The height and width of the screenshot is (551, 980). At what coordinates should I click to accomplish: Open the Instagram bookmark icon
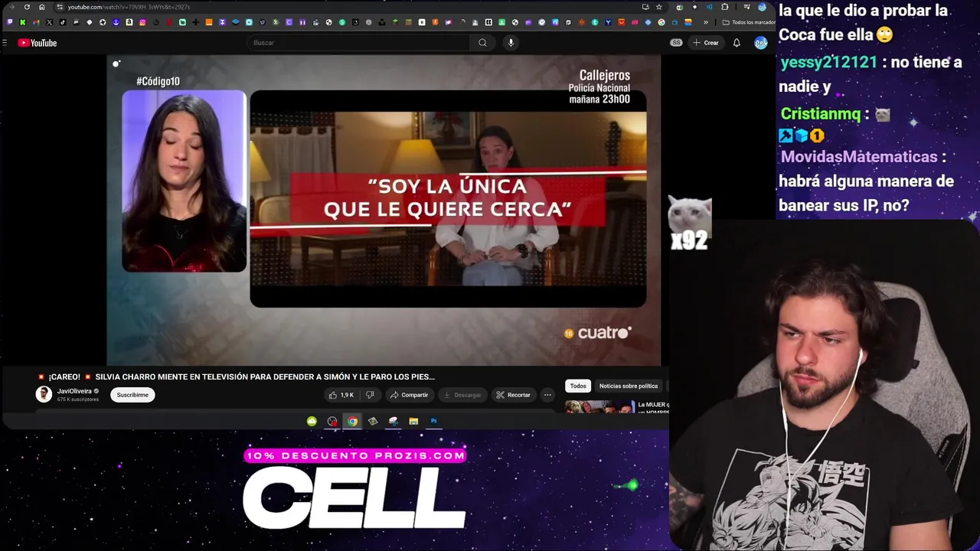pyautogui.click(x=142, y=22)
